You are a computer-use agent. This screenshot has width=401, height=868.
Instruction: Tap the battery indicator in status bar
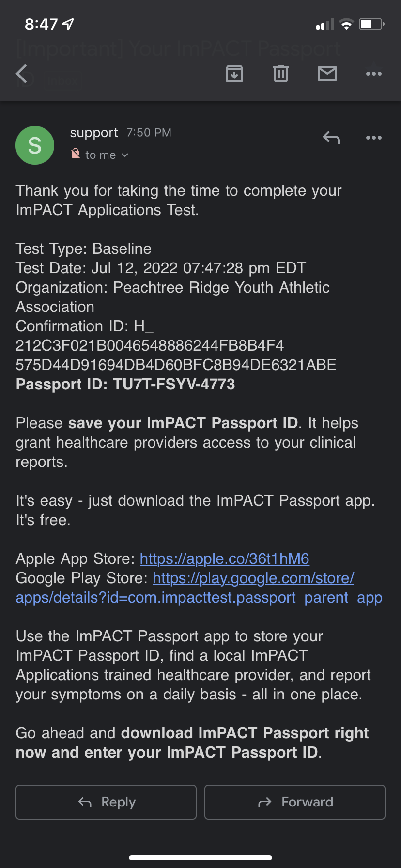pyautogui.click(x=371, y=24)
